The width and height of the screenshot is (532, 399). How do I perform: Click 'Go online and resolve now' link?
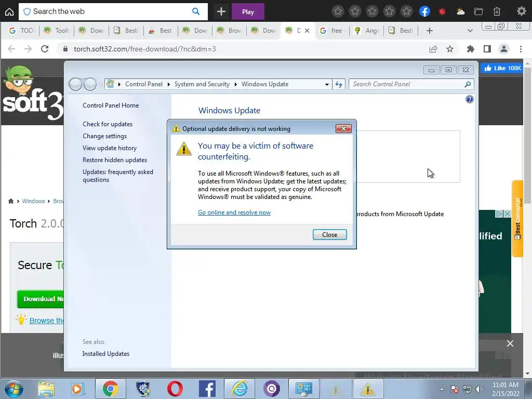pos(234,212)
